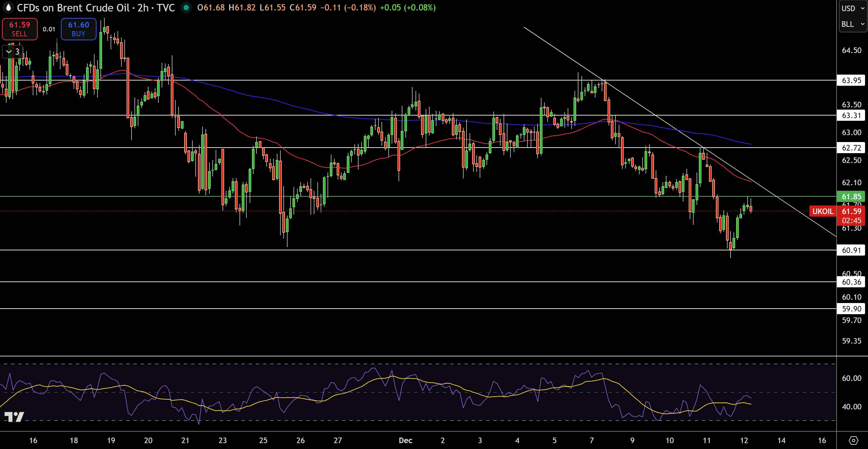This screenshot has height=449, width=868.
Task: Collapse the indicator legend showing 3
Action: tap(13, 52)
